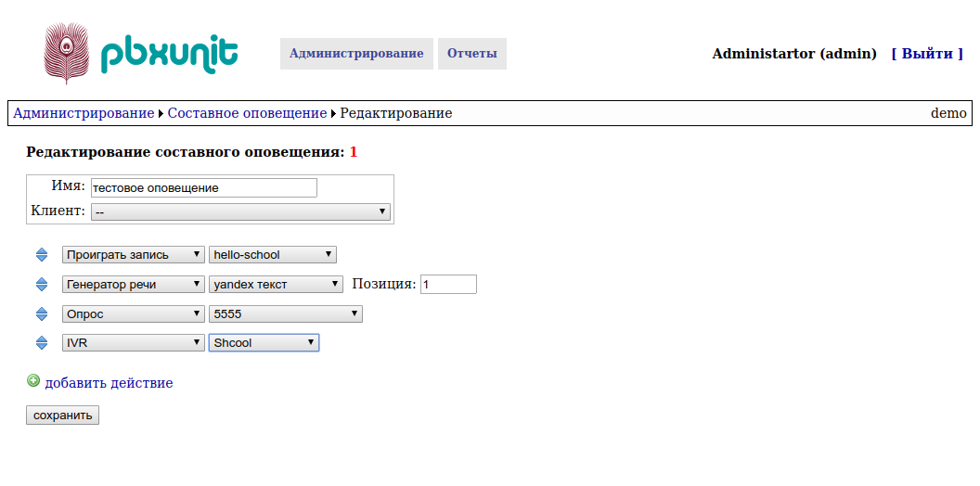Viewport: 980px width, 486px height.
Task: Open the Отчеты menu tab
Action: (471, 54)
